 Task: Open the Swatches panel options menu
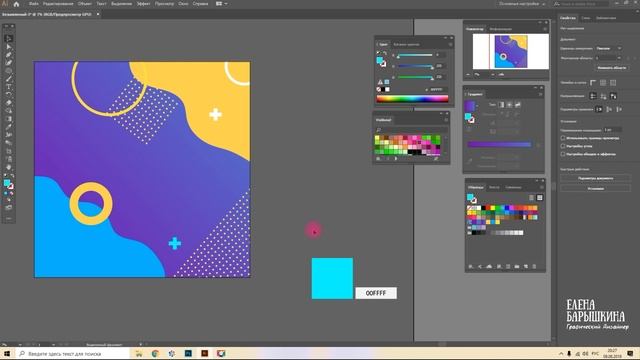pos(542,187)
